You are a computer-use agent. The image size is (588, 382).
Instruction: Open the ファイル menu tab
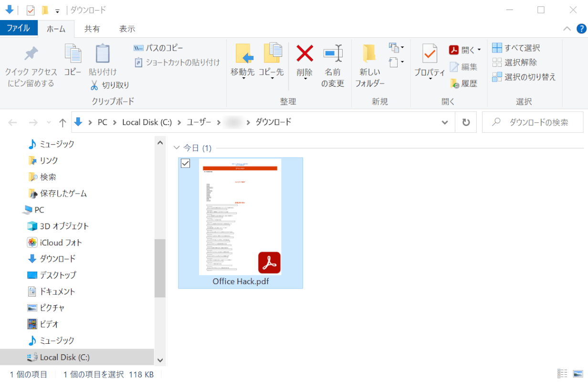(x=19, y=29)
